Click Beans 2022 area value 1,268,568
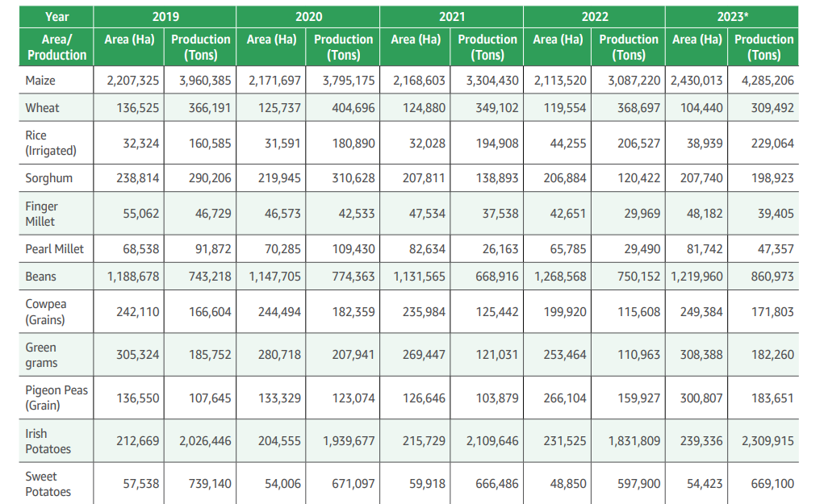The image size is (824, 504). point(560,277)
